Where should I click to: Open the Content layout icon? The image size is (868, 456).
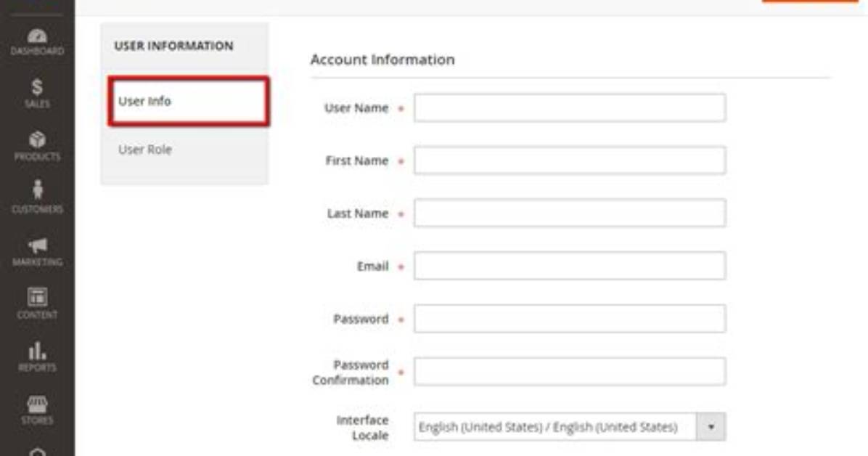point(37,297)
